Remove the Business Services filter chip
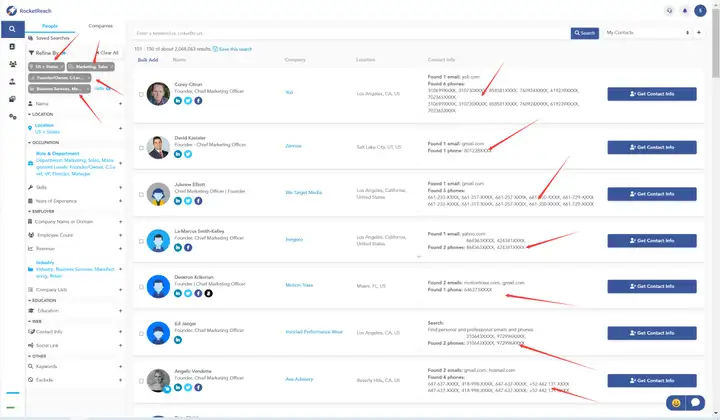 pos(87,89)
